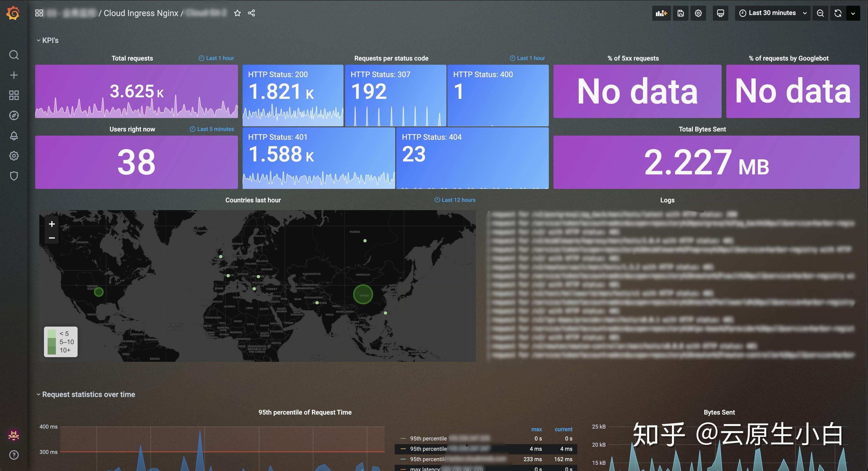Open dashboard settings with the gear icon

tap(698, 13)
